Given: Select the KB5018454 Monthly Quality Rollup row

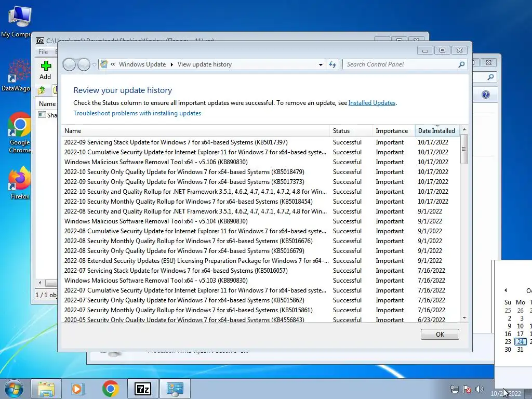Looking at the screenshot, I should [x=261, y=201].
